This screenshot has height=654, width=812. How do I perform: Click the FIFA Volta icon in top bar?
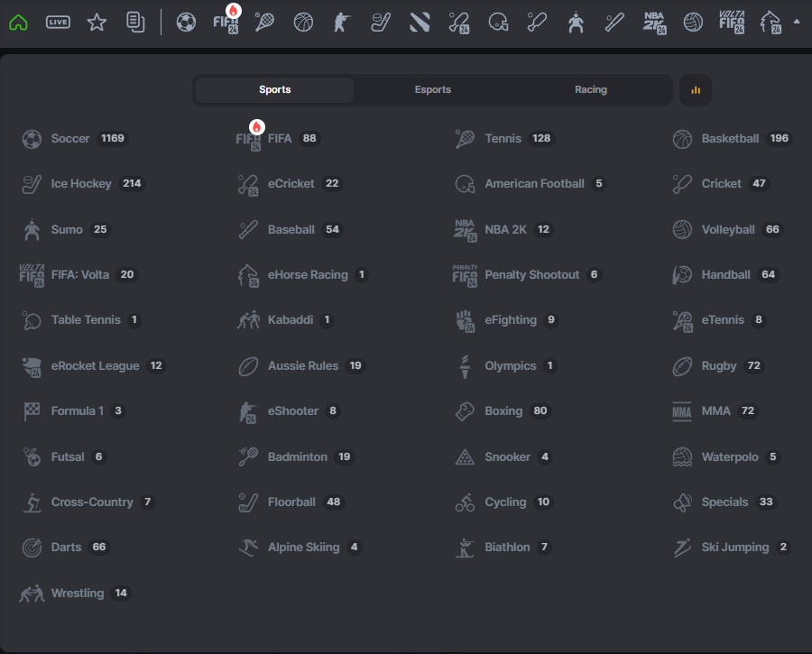point(731,23)
